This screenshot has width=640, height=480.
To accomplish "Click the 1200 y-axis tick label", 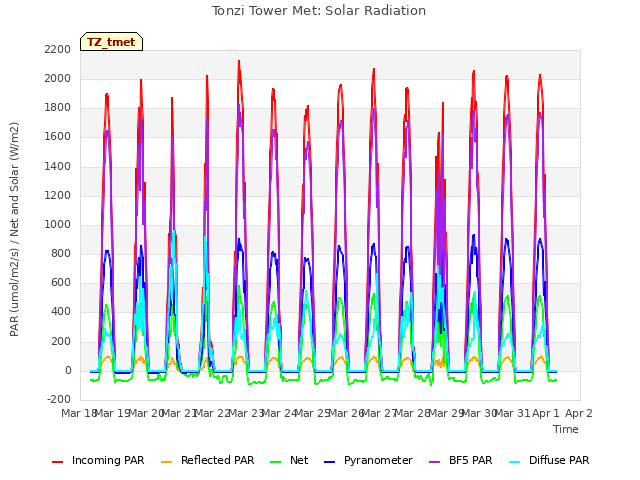I will (x=58, y=196).
